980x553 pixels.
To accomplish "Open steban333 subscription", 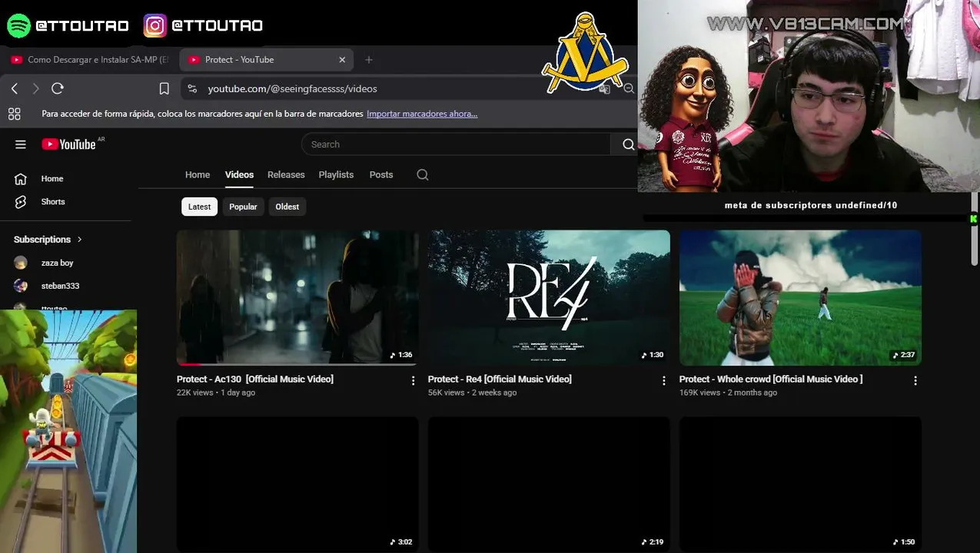I will 60,286.
